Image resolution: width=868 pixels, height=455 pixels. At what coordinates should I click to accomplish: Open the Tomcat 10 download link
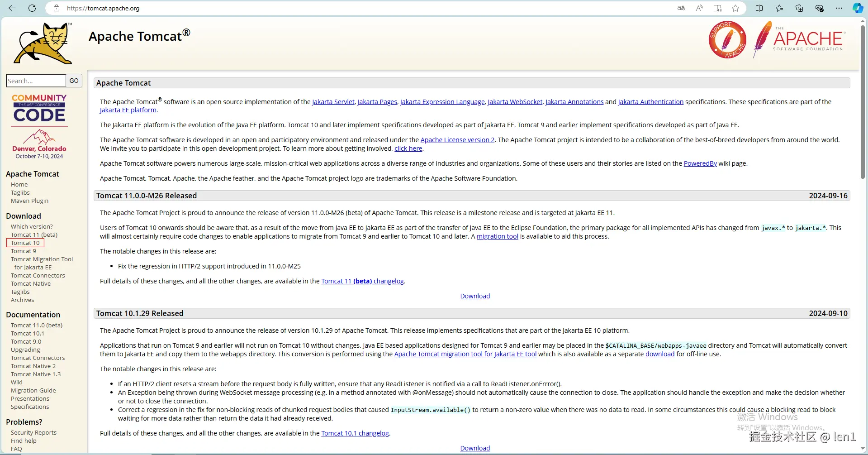coord(25,243)
